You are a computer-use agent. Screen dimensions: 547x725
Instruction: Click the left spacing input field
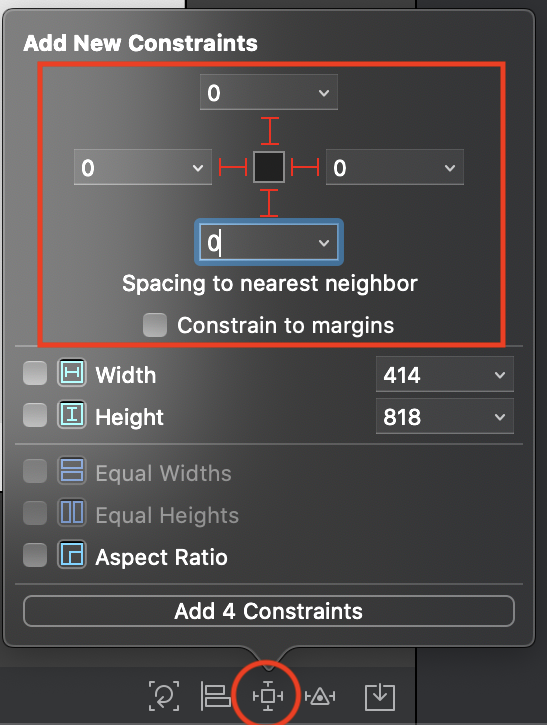[x=143, y=167]
